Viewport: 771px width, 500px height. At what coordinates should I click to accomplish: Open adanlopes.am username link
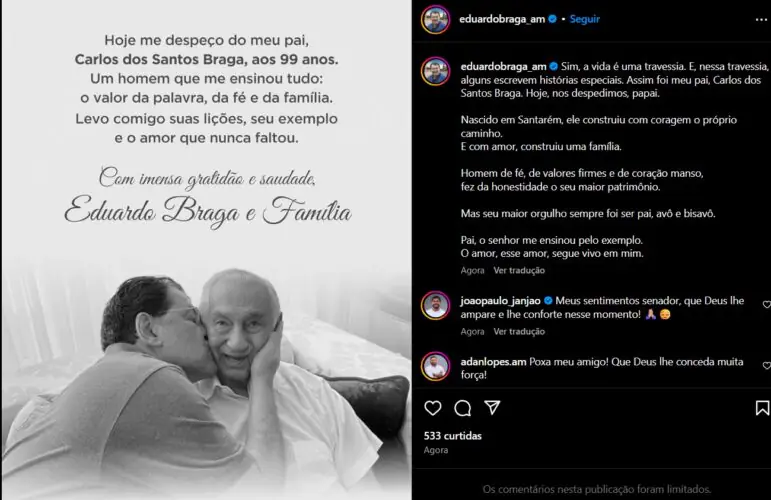click(493, 362)
